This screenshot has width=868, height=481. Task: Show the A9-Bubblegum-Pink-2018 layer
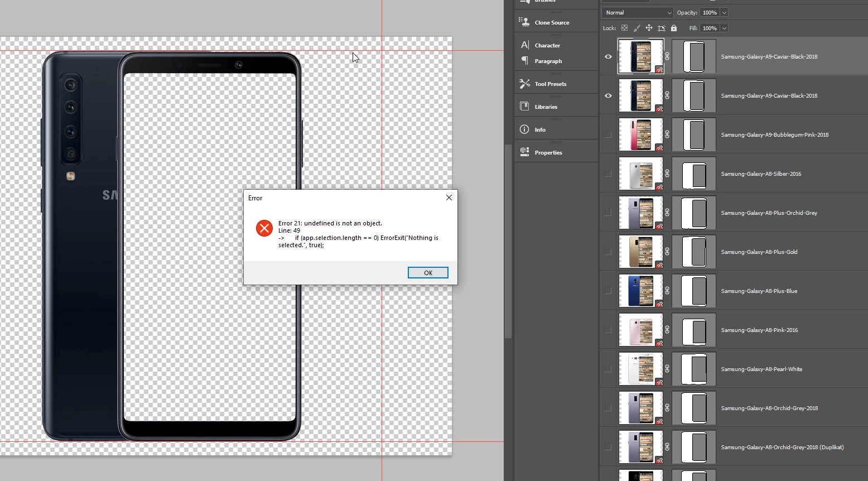[x=608, y=134]
